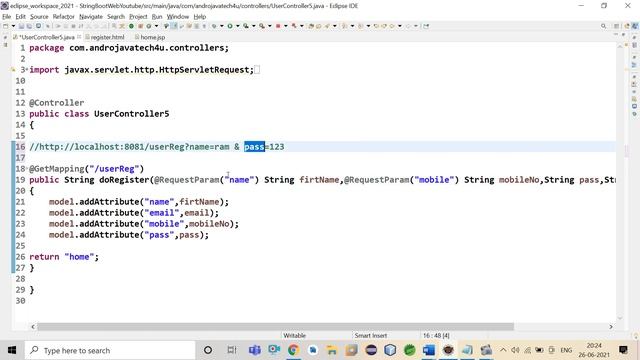Open the External Tools dropdown arrow

269,26
